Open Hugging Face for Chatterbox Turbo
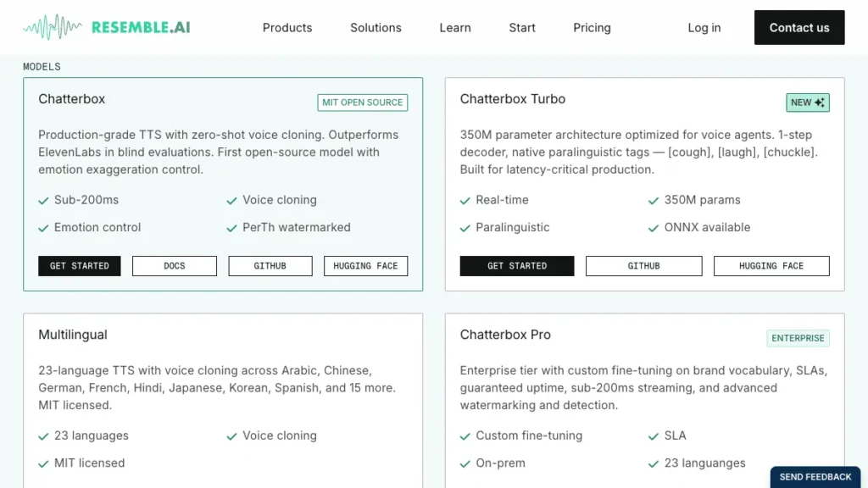This screenshot has width=868, height=488. point(771,266)
